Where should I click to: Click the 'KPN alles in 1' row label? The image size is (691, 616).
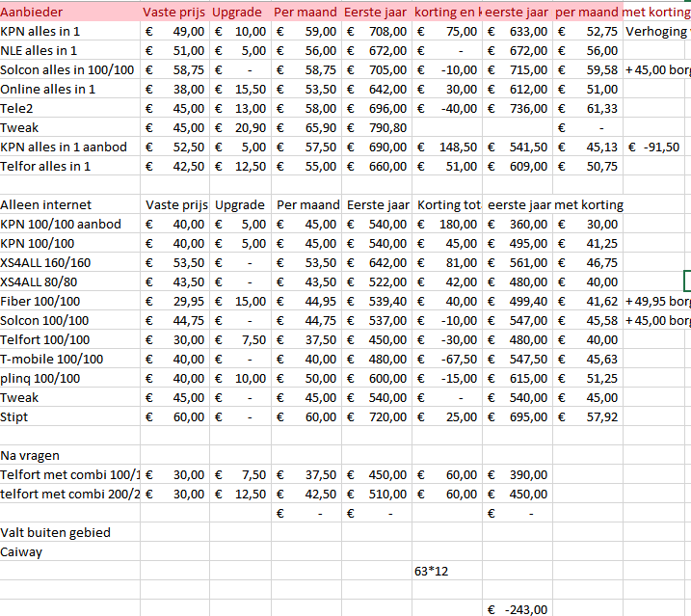pos(70,31)
